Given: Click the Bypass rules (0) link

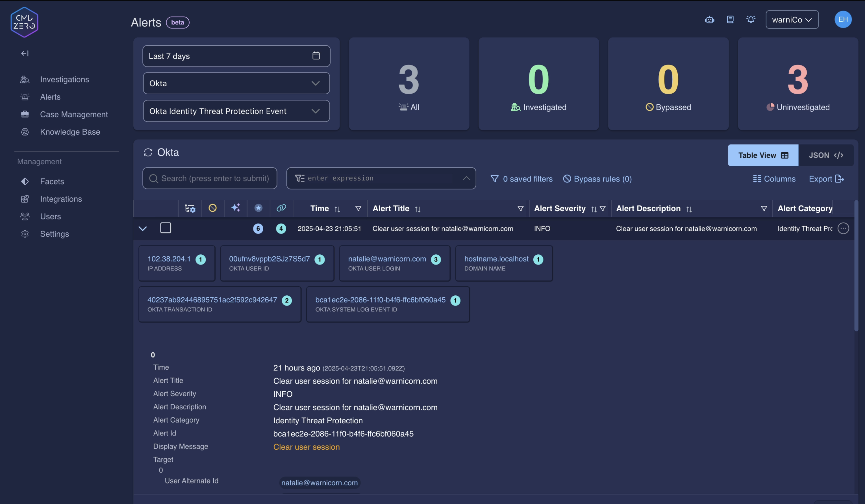Looking at the screenshot, I should point(597,179).
